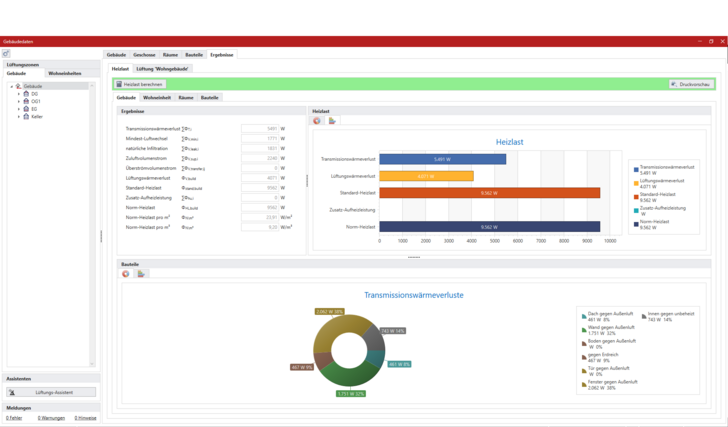Select the Bauteile results tab under Heizlast
728x427 pixels.
(209, 97)
